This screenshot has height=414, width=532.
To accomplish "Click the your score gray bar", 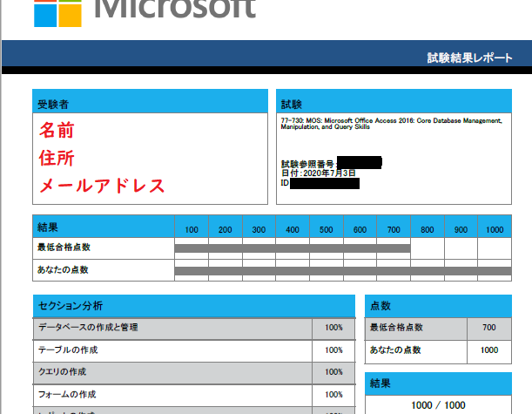I will click(x=343, y=271).
